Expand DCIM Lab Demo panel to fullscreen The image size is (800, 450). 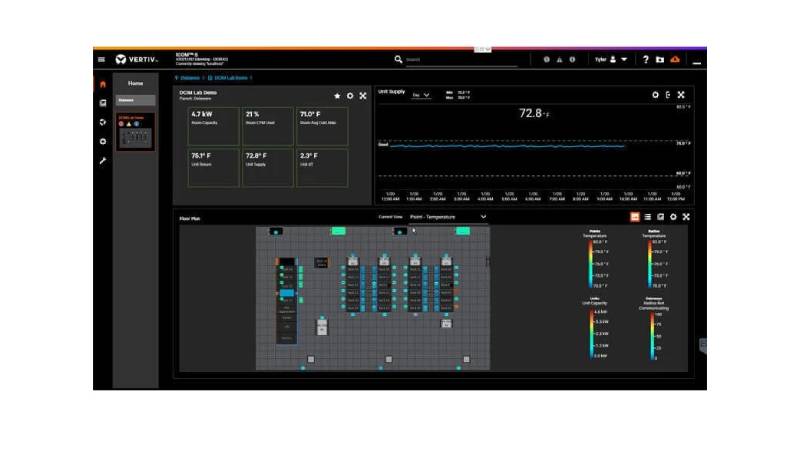click(363, 96)
